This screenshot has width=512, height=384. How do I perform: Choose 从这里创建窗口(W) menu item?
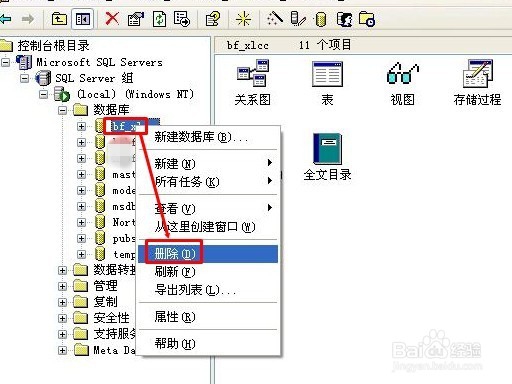coord(209,227)
